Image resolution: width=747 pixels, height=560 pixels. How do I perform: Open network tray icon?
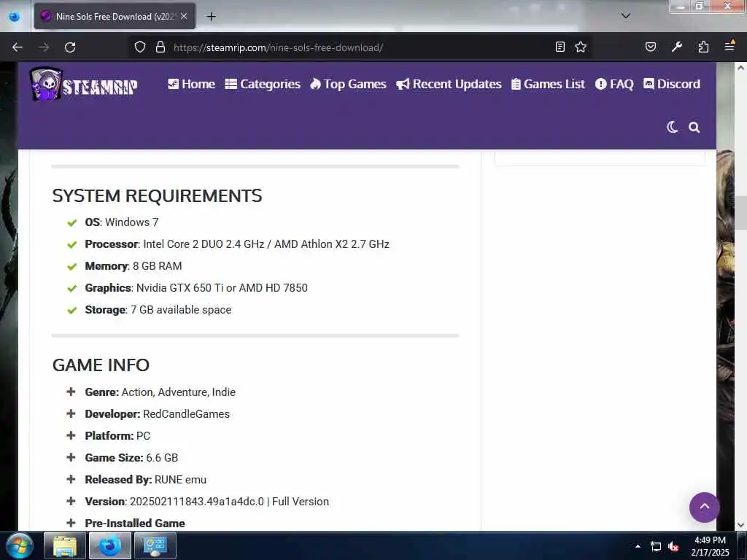click(x=656, y=547)
